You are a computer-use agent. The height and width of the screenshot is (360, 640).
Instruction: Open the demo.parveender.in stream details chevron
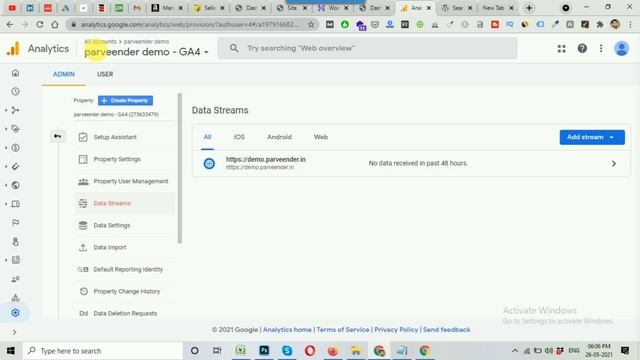pos(613,163)
